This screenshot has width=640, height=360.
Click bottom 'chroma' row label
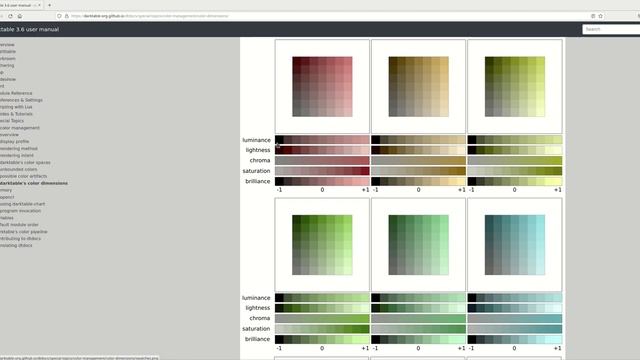pos(260,318)
